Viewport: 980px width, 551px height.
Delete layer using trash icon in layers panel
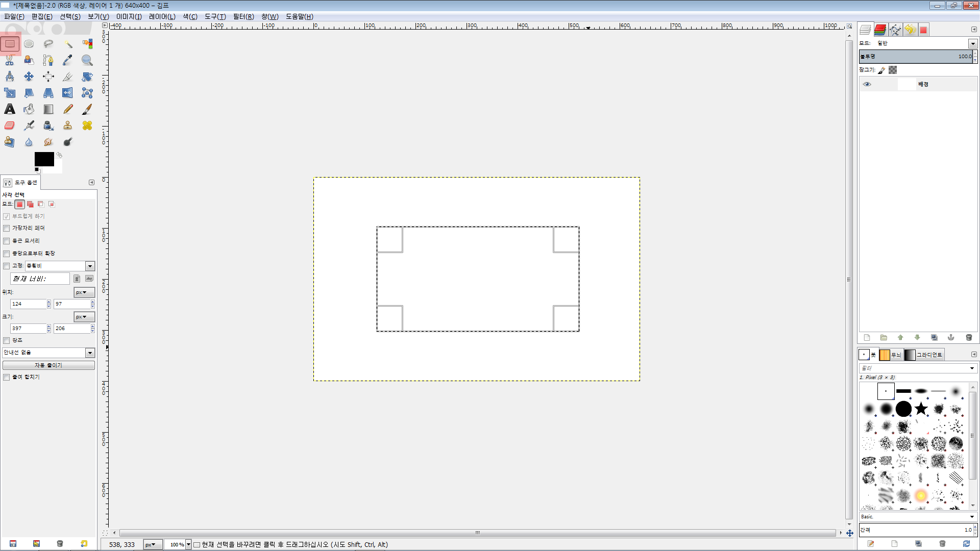point(969,338)
